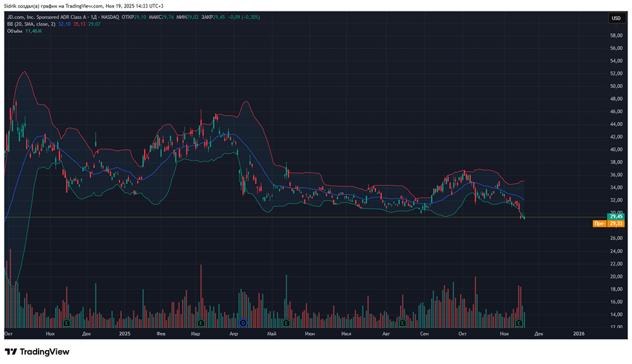632x364 pixels.
Task: Open the latest earnings marker after Ноя 2025
Action: pyautogui.click(x=520, y=323)
